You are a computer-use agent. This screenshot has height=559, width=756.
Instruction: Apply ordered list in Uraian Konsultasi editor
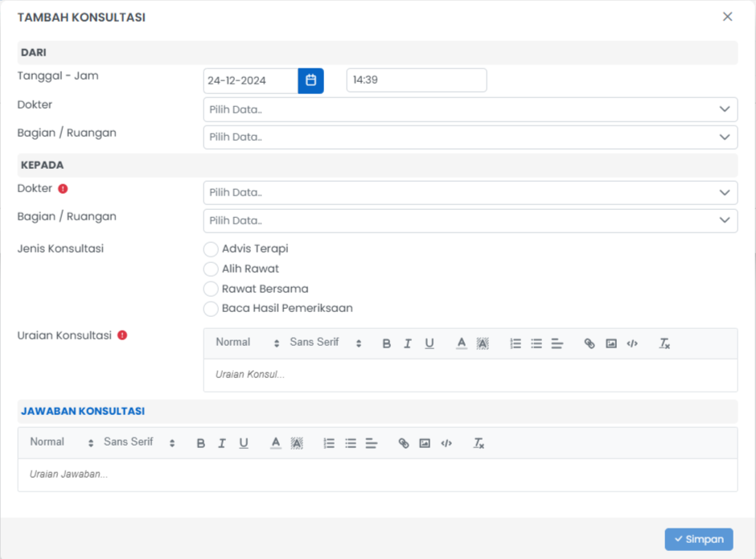click(x=516, y=343)
